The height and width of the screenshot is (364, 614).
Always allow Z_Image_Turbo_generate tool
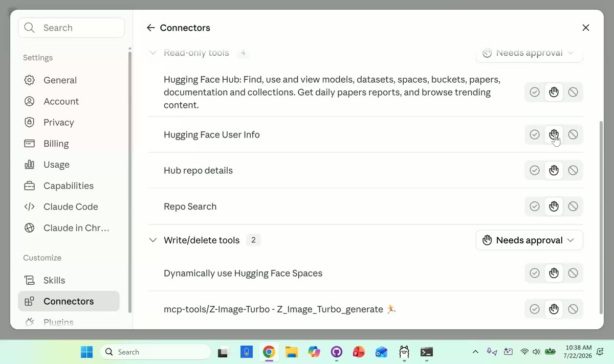pyautogui.click(x=535, y=309)
